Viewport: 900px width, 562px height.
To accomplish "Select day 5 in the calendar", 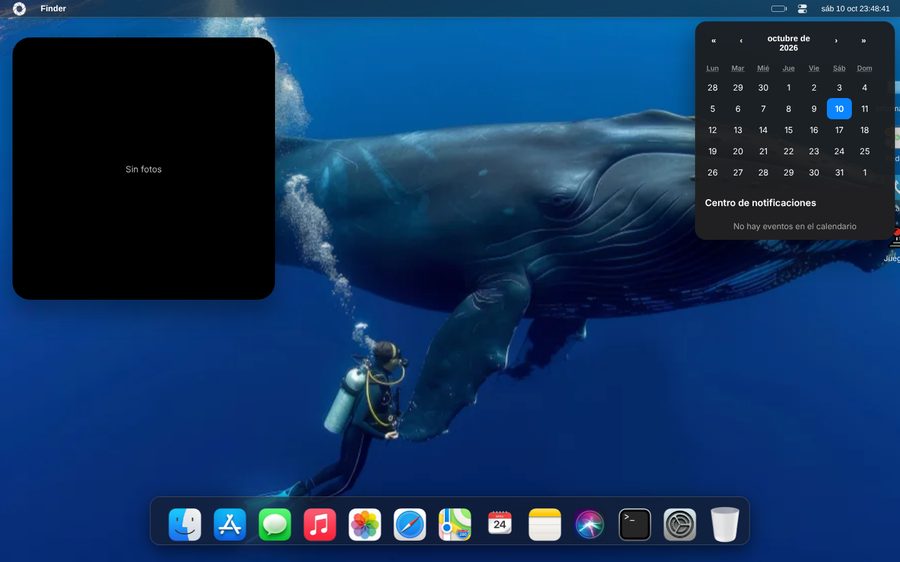I will (712, 108).
